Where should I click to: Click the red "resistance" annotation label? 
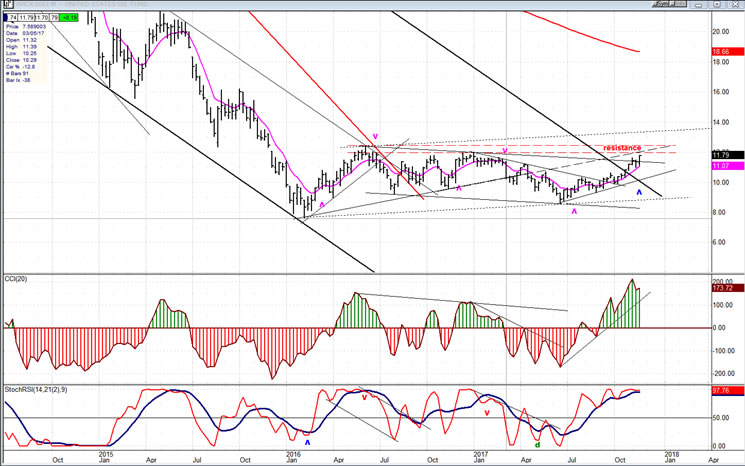(622, 147)
